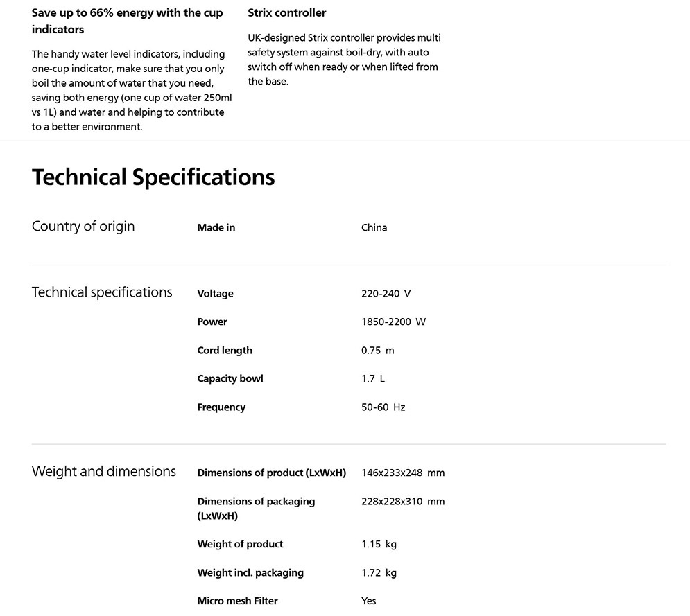Click the Country of origin section title
The width and height of the screenshot is (690, 616).
click(x=83, y=227)
